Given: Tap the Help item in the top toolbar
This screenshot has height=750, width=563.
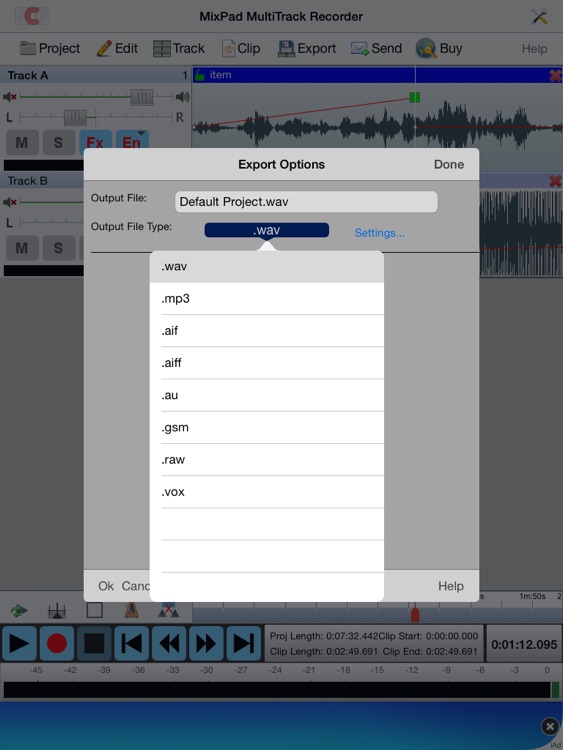Looking at the screenshot, I should click(x=534, y=49).
